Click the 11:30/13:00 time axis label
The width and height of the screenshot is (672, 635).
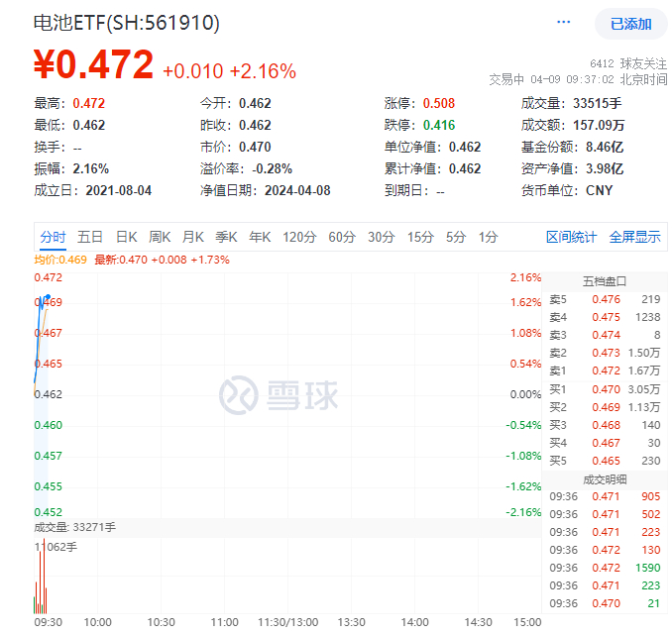288,622
